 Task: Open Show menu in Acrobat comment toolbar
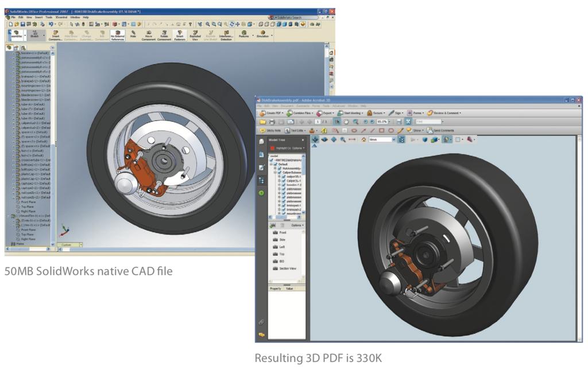tap(416, 130)
